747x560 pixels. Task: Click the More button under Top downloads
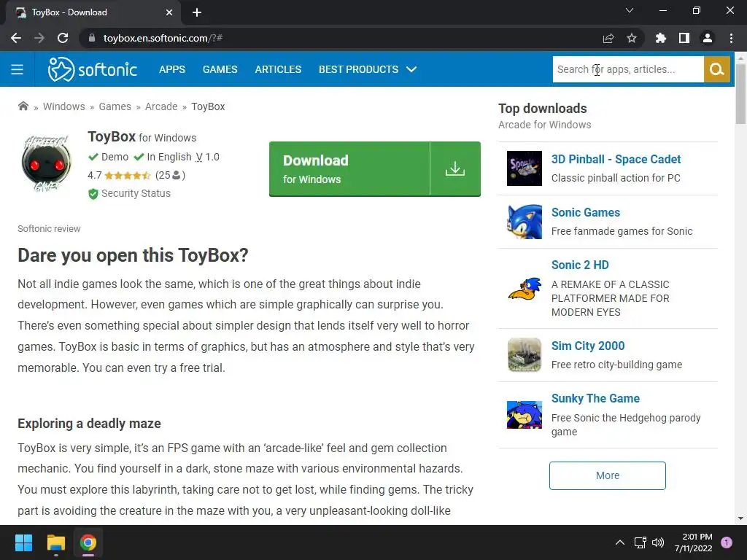(x=608, y=475)
